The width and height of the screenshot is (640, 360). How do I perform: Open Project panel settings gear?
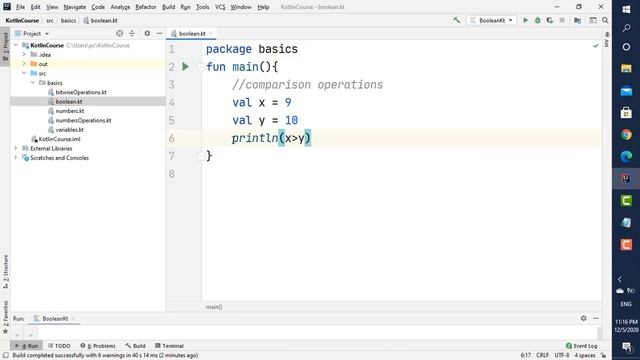pos(147,33)
